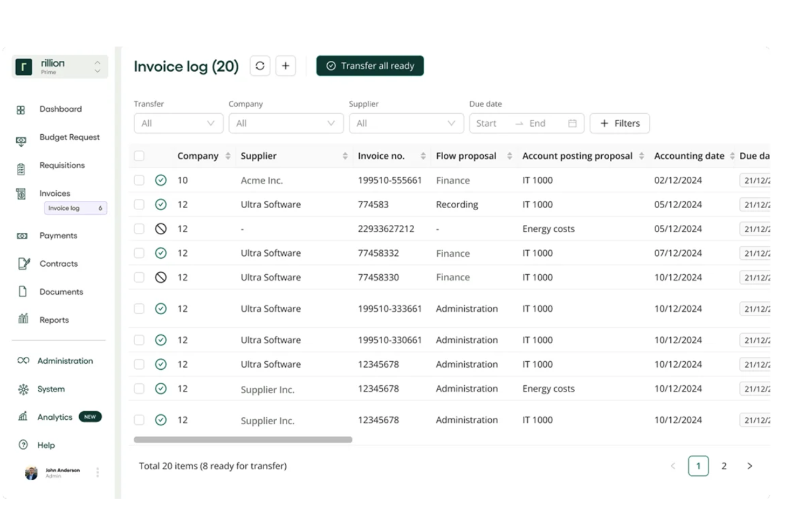Click the Administration infinity icon

click(23, 361)
